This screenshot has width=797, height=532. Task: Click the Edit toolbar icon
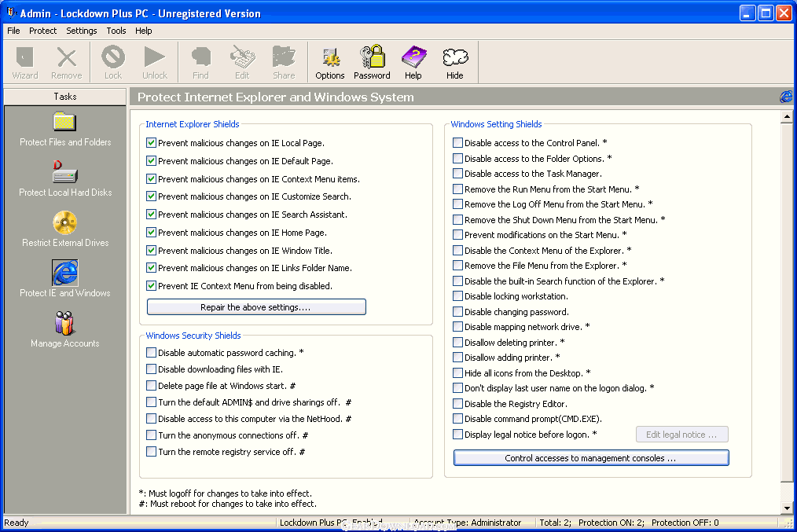tap(242, 63)
